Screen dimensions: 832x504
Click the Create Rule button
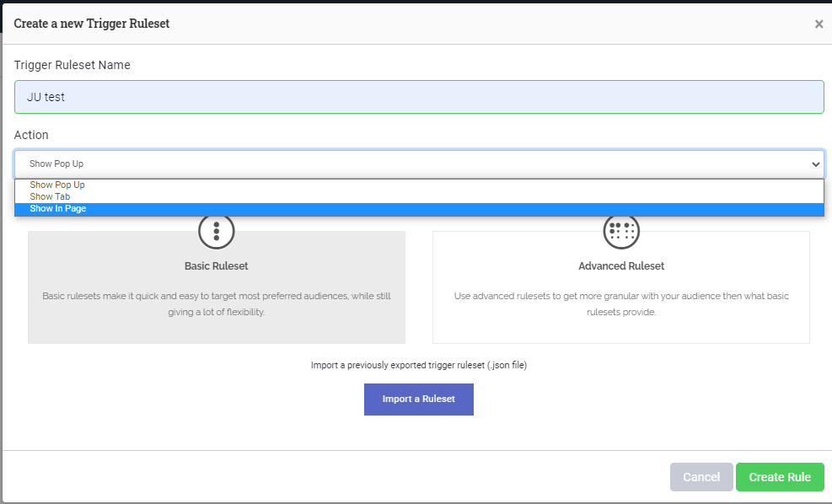[x=779, y=476]
